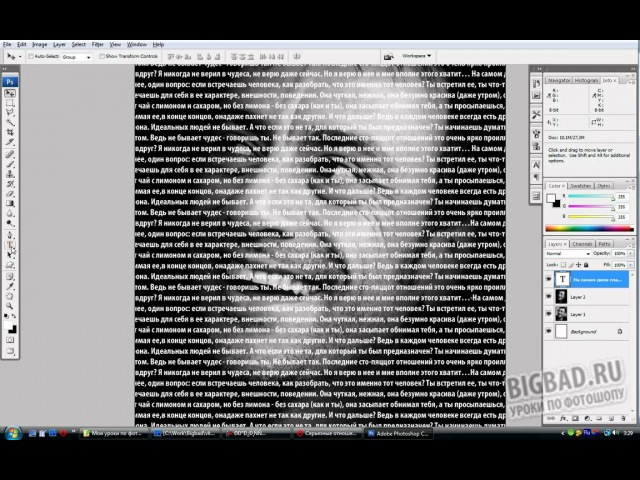This screenshot has width=640, height=480.
Task: Switch to the Histogram tab
Action: point(587,80)
